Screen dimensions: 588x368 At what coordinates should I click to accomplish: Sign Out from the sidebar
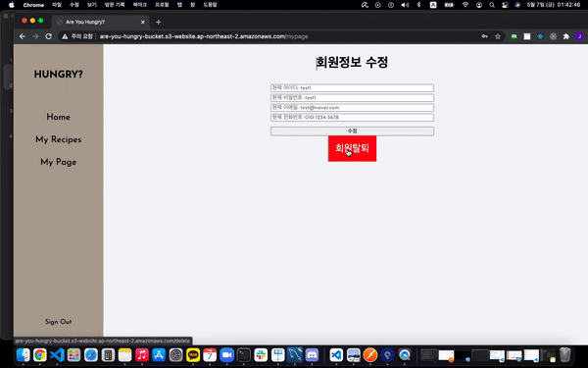click(x=58, y=322)
